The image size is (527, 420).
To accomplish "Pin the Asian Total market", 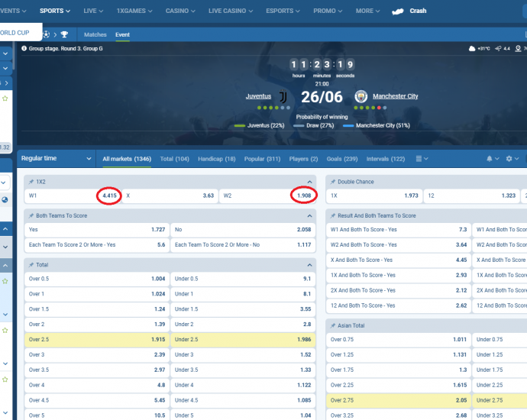I will click(x=333, y=325).
